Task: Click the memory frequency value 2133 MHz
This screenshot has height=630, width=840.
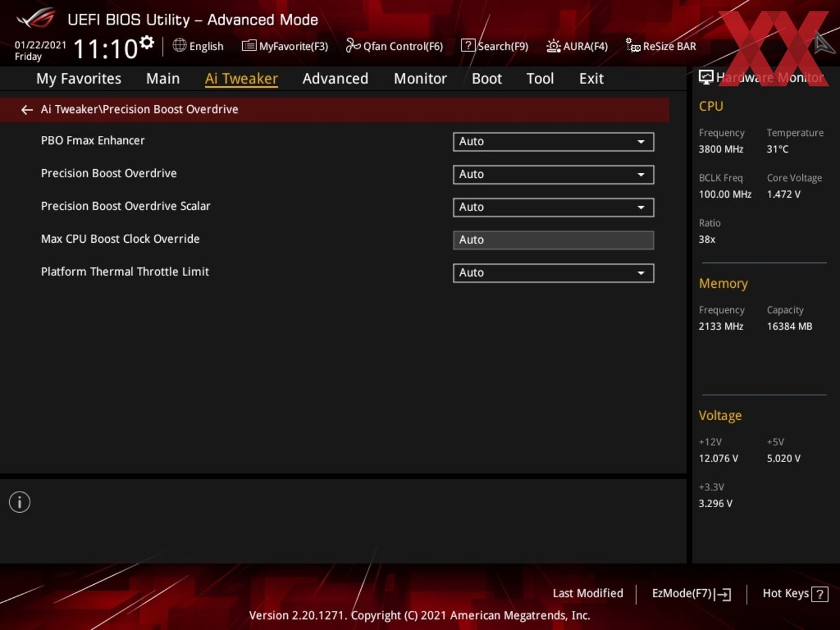Action: point(721,326)
